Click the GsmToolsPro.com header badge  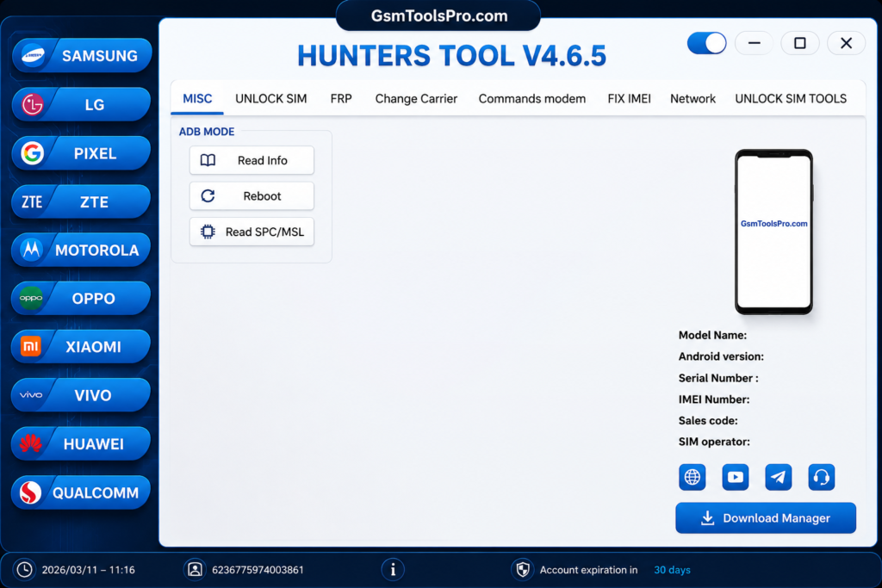point(438,15)
